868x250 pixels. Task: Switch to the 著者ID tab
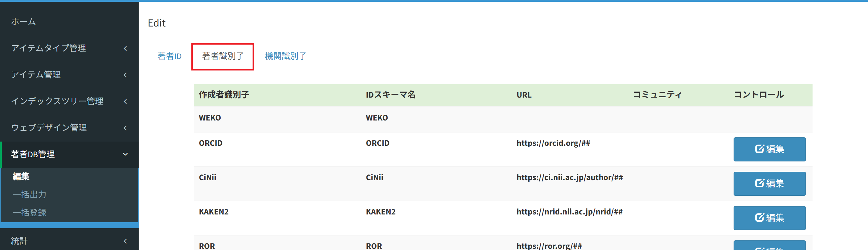[x=169, y=56]
